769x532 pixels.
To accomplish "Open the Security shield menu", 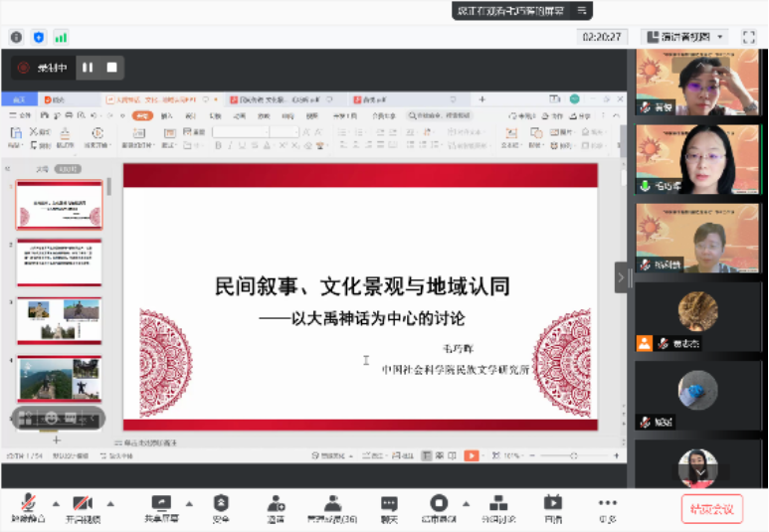I will point(220,504).
